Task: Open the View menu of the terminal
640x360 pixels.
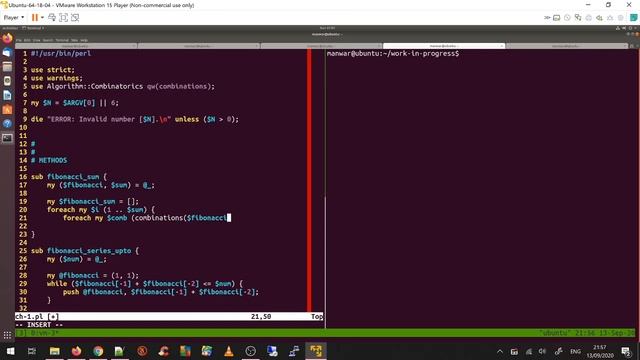Action: coord(37,40)
